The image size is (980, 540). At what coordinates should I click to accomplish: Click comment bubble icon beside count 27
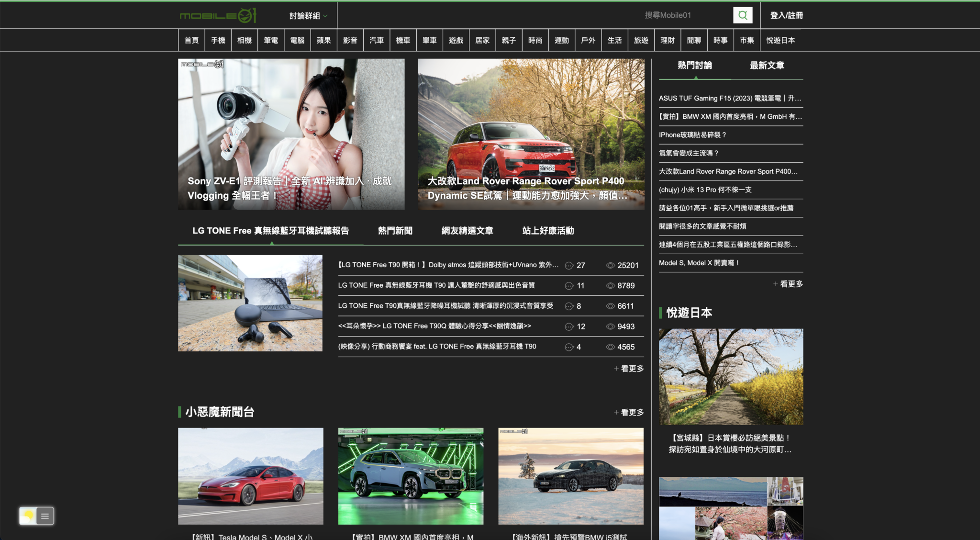click(x=569, y=266)
